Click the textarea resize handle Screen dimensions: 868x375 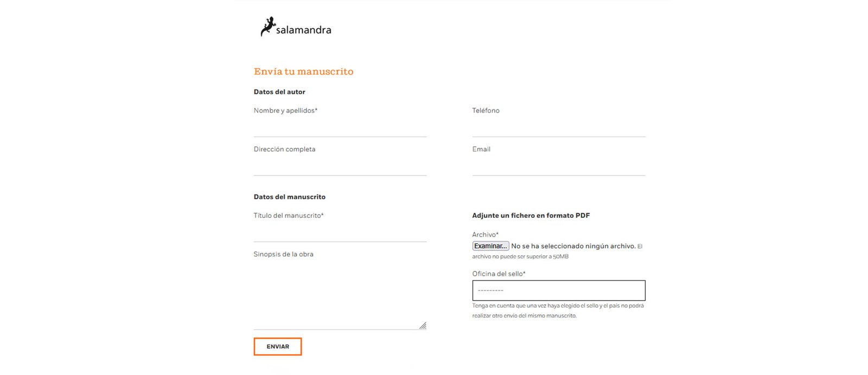(423, 325)
